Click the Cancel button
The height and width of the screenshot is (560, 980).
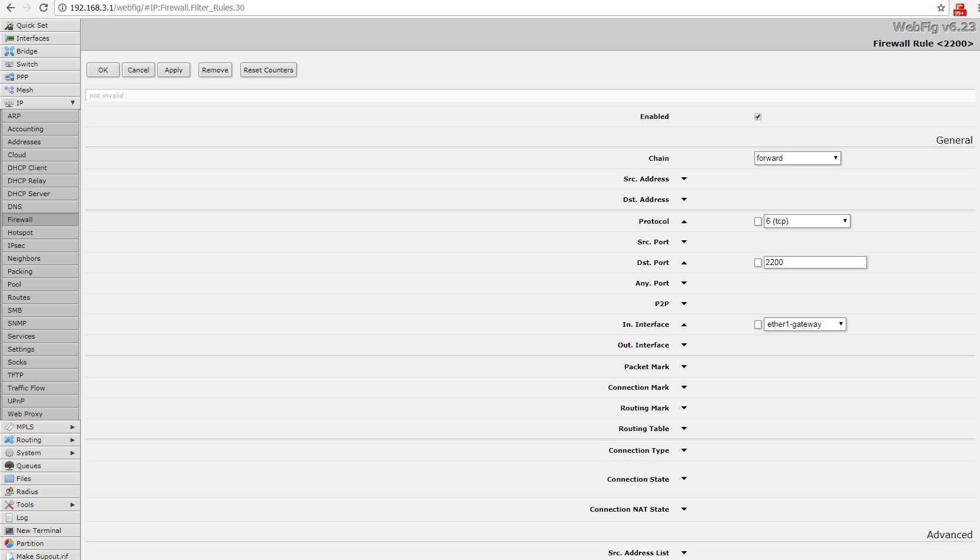(138, 70)
